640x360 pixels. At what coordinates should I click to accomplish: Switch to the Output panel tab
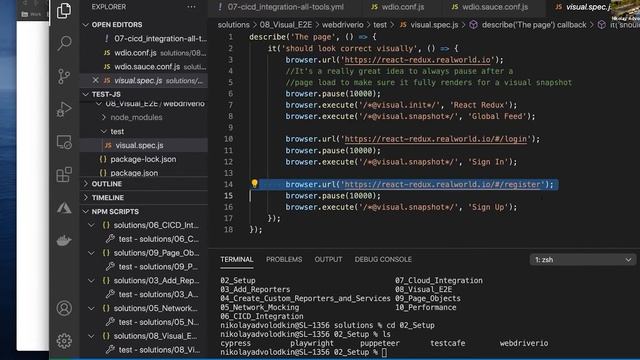point(328,260)
